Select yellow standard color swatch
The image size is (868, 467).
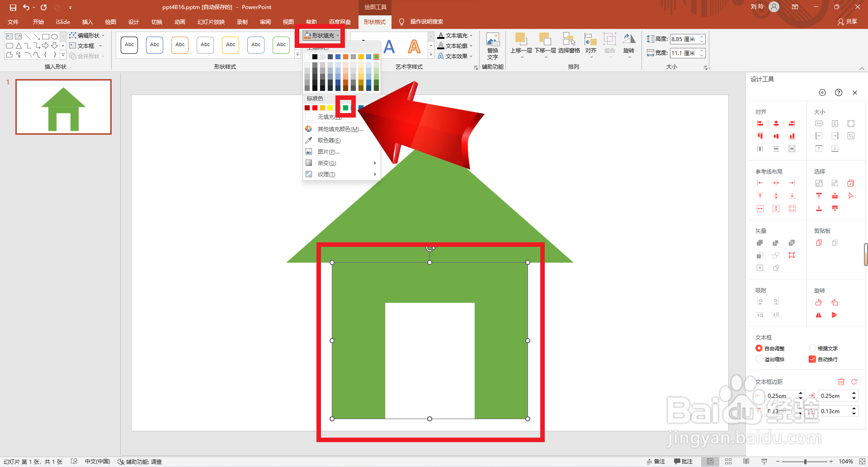(330, 108)
